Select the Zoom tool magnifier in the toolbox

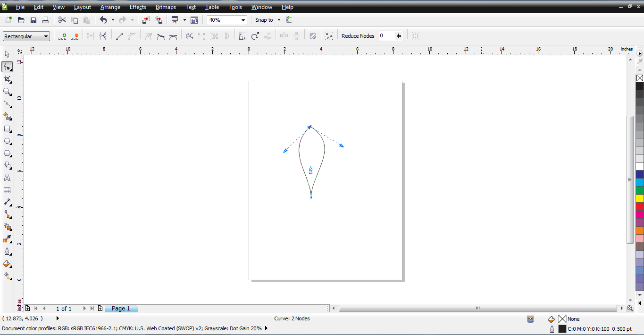tap(7, 91)
